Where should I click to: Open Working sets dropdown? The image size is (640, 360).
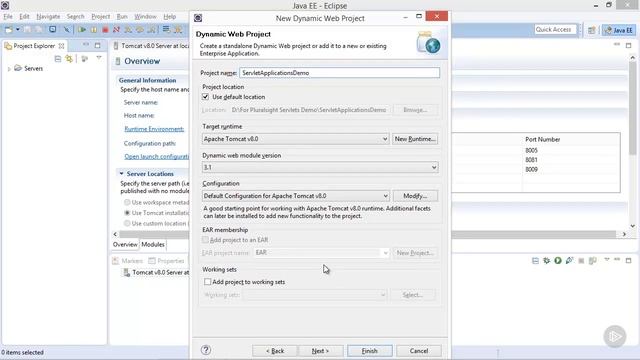pyautogui.click(x=383, y=295)
